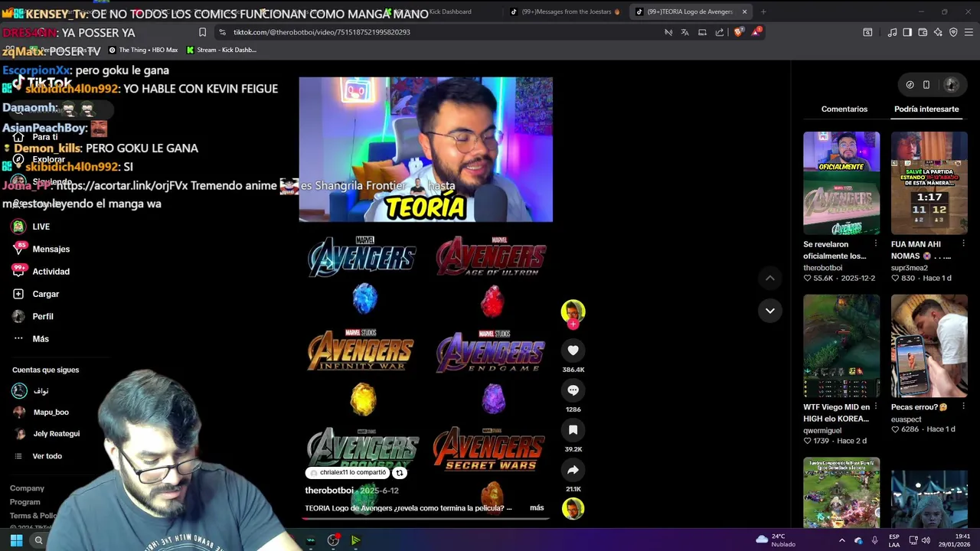Show hidden system tray icons chevron
Viewport: 980px width, 551px height.
pos(841,540)
